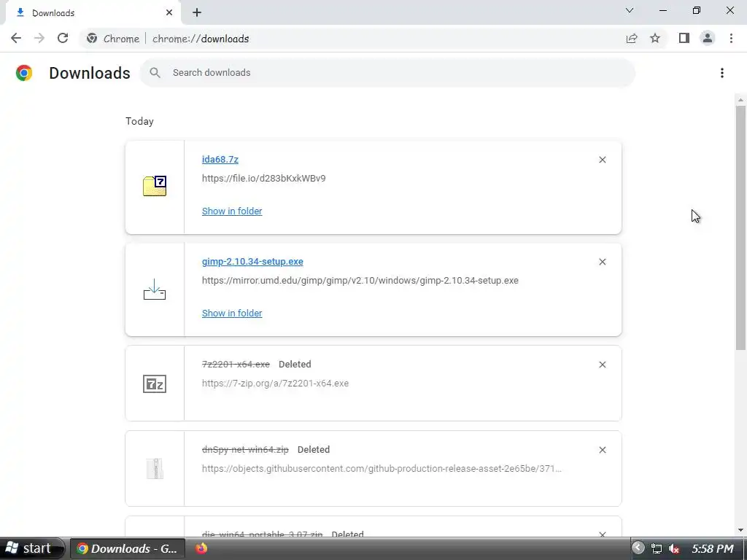The image size is (747, 560).
Task: Click the file.io source URL
Action: click(264, 178)
